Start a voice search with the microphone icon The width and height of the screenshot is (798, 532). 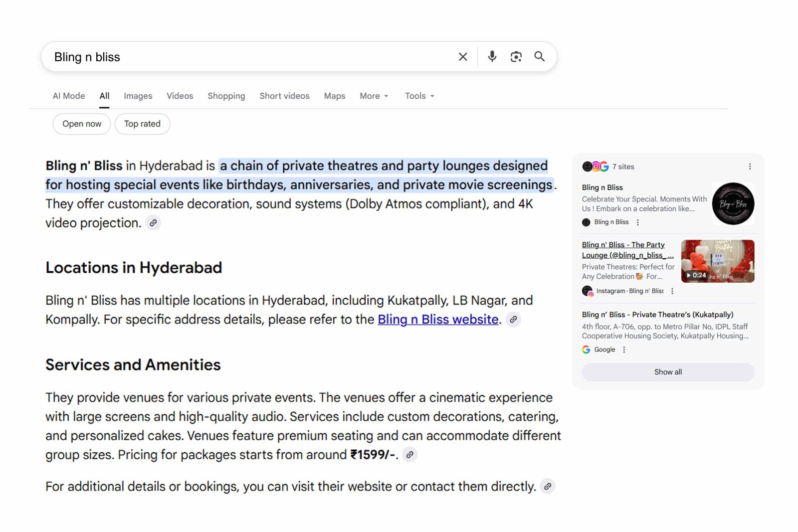(x=492, y=56)
